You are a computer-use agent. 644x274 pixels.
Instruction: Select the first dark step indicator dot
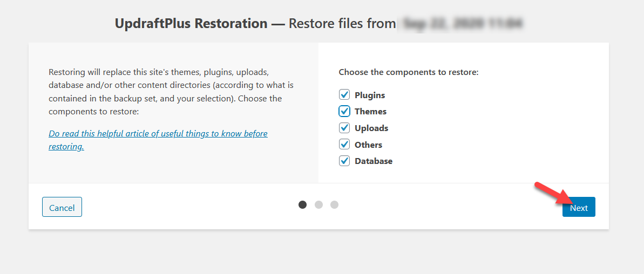coord(303,204)
